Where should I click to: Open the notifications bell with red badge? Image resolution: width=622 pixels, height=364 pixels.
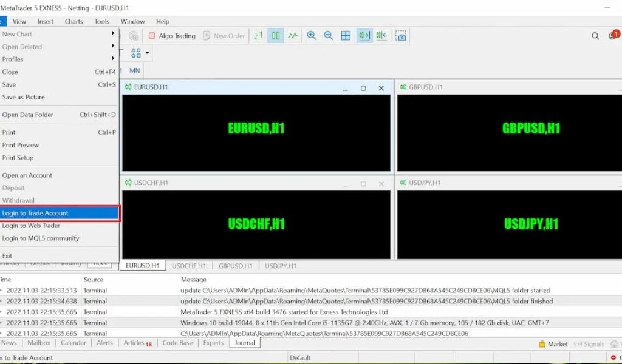point(612,36)
